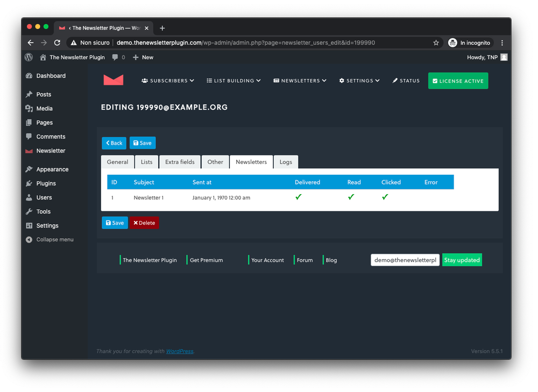The height and width of the screenshot is (392, 538).
Task: Switch to the Lists tab
Action: (x=146, y=162)
